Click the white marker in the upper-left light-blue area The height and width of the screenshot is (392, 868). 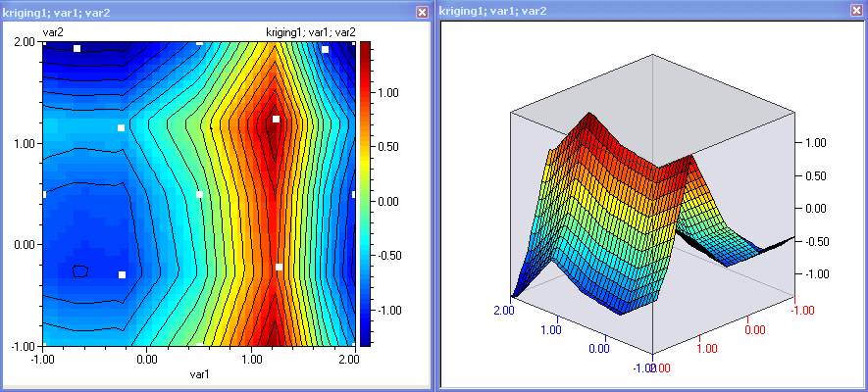122,128
